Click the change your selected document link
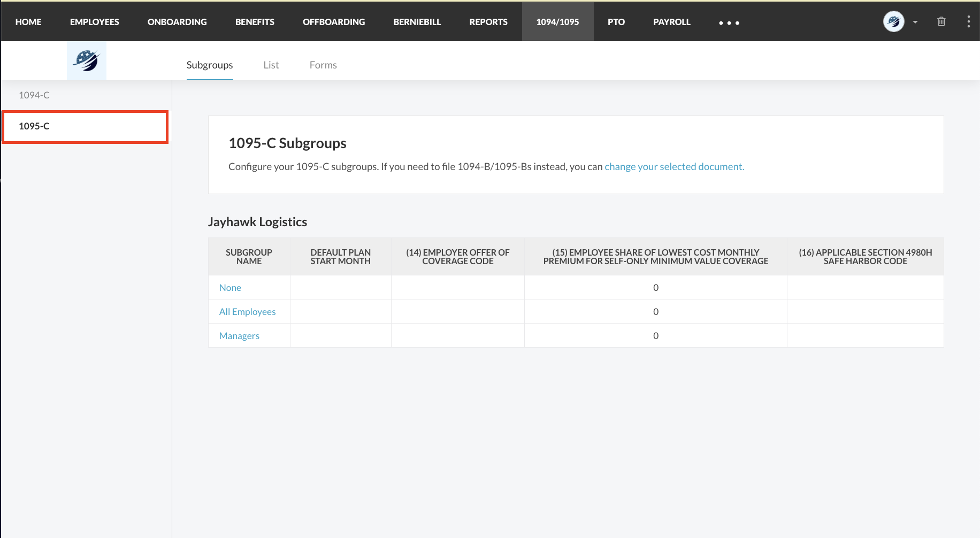Screen dimensions: 980x538 (674, 167)
